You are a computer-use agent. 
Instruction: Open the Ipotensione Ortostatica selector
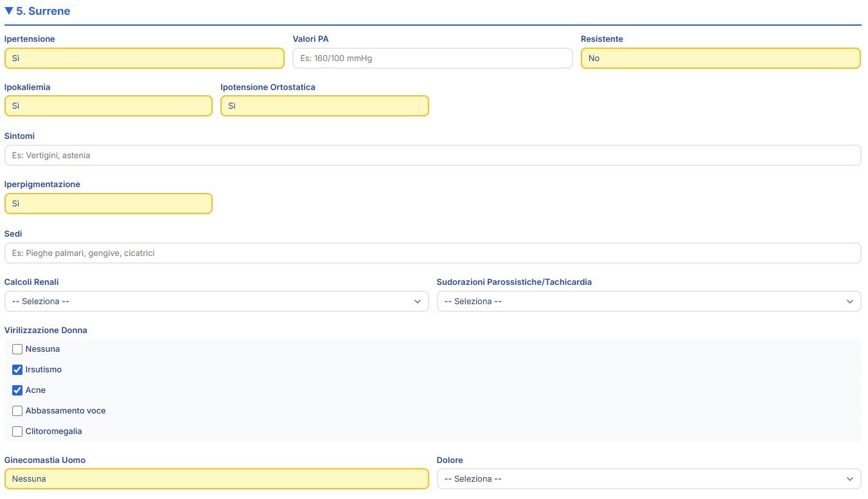[x=324, y=105]
